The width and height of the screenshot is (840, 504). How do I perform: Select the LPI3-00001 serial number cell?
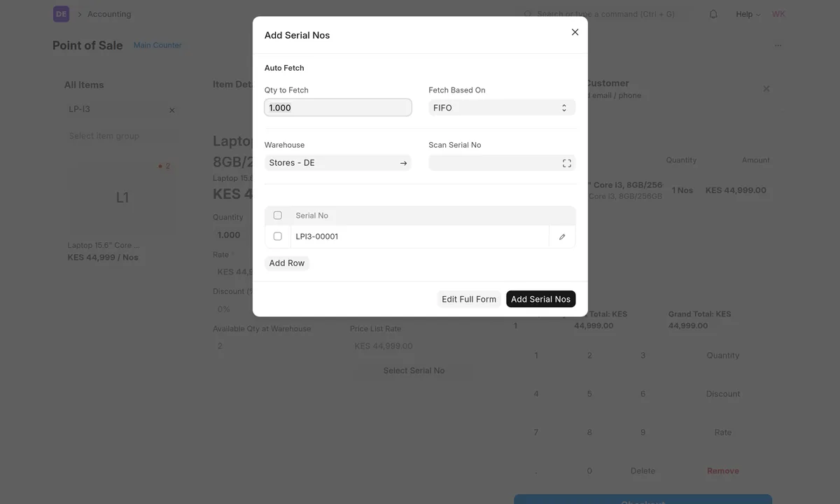419,237
